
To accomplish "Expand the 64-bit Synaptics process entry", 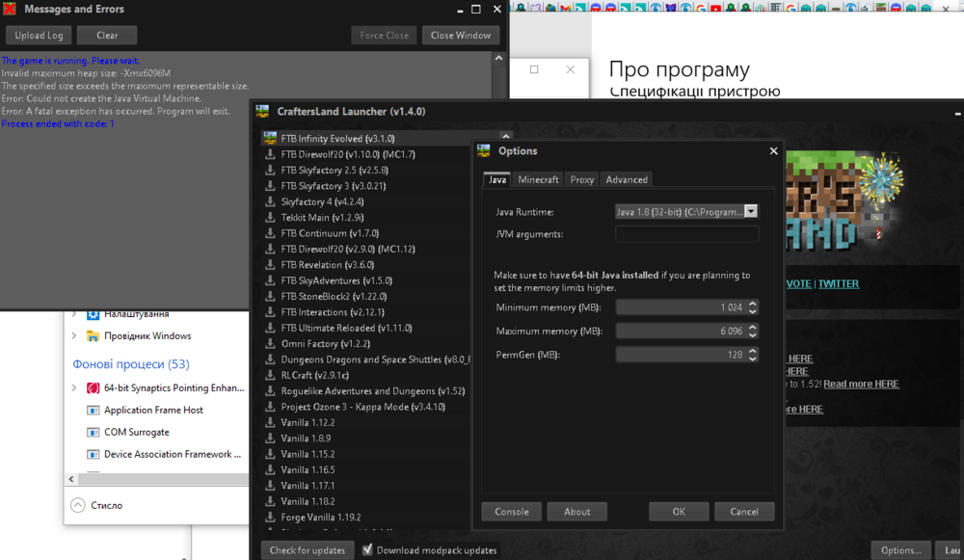I will tap(74, 387).
